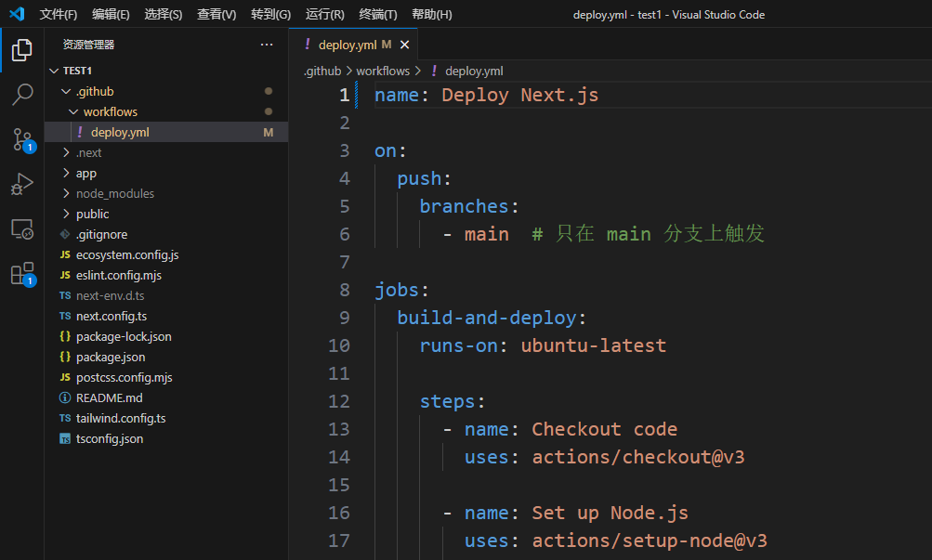The width and height of the screenshot is (932, 560).
Task: Open the Run and Debug view icon
Action: point(22,184)
